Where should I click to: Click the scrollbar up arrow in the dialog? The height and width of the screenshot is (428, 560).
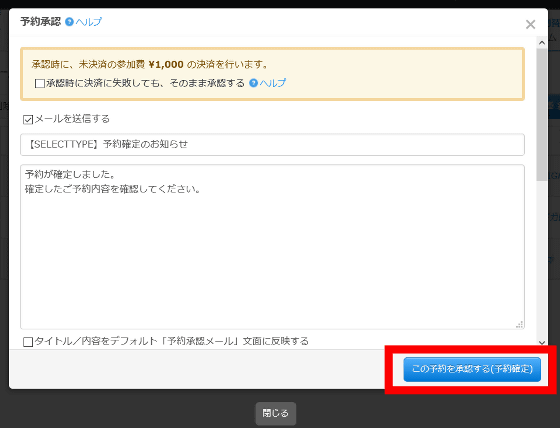[x=542, y=43]
